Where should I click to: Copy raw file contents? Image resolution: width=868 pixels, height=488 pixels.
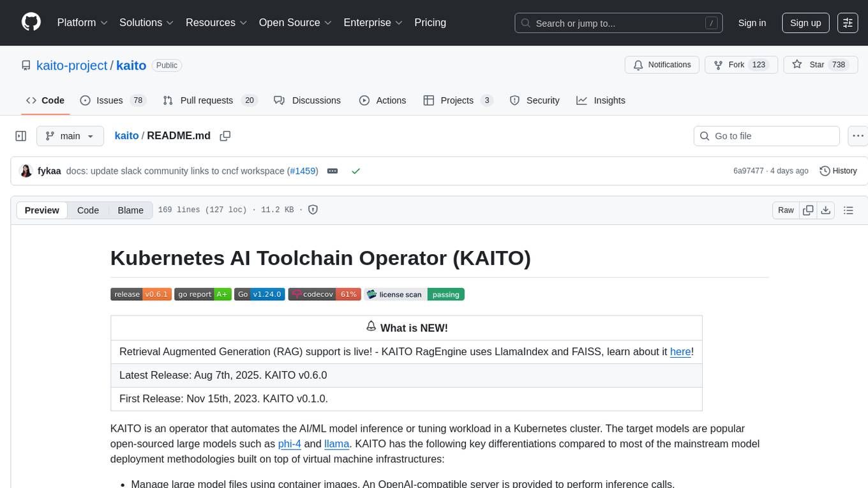pyautogui.click(x=809, y=210)
